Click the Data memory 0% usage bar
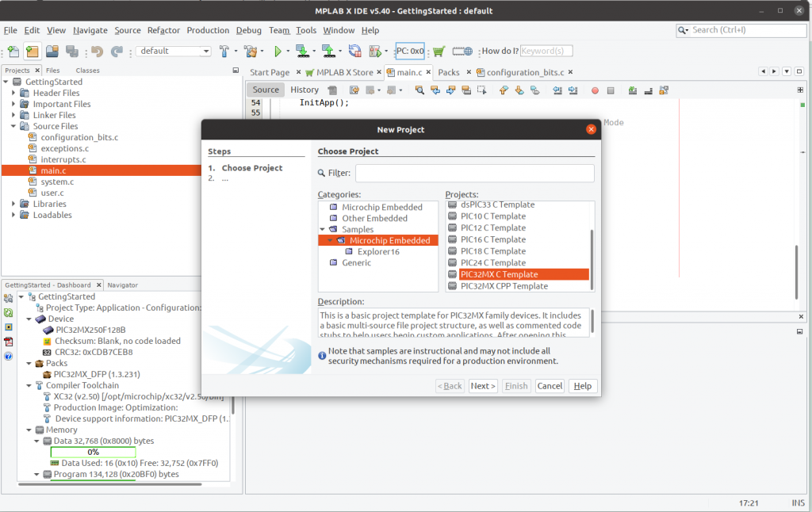 click(94, 453)
